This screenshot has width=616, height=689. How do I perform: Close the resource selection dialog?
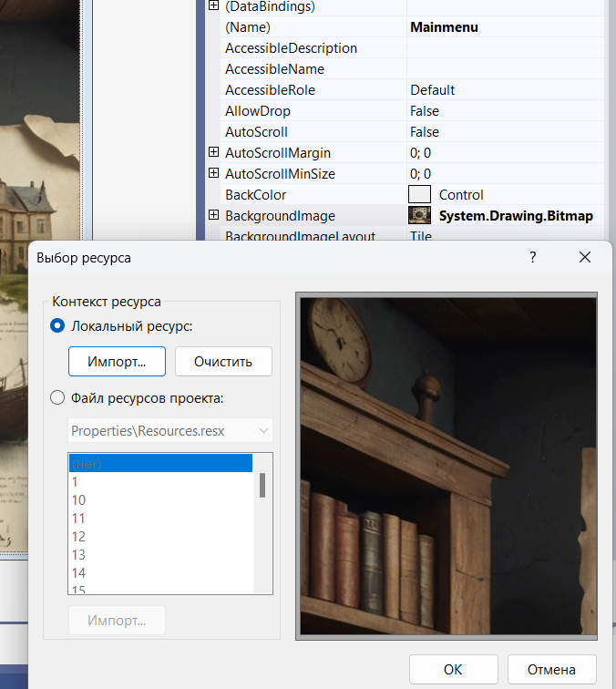point(585,258)
